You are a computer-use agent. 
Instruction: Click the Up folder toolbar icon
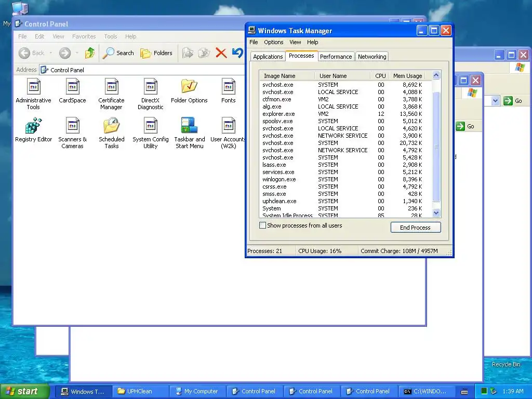click(90, 53)
